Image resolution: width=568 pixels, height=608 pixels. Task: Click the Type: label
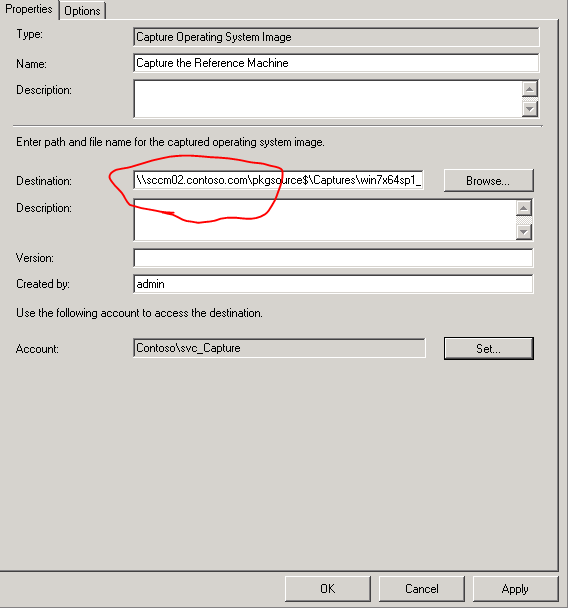(29, 34)
